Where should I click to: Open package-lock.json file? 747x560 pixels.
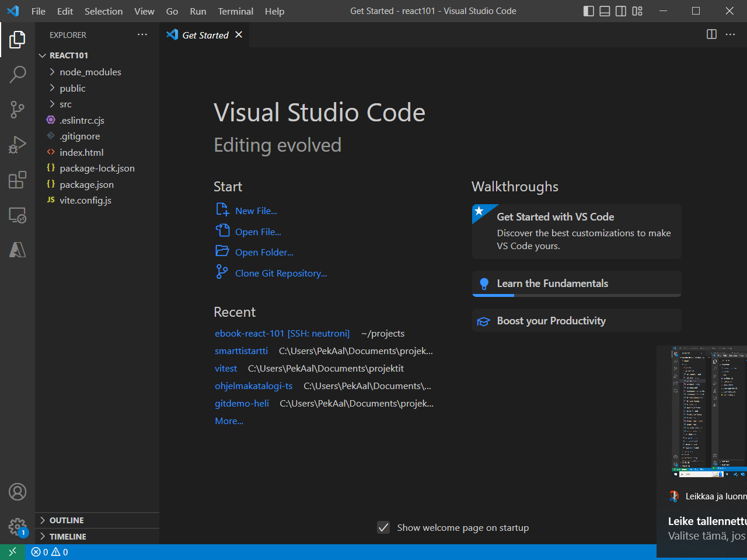(x=97, y=168)
